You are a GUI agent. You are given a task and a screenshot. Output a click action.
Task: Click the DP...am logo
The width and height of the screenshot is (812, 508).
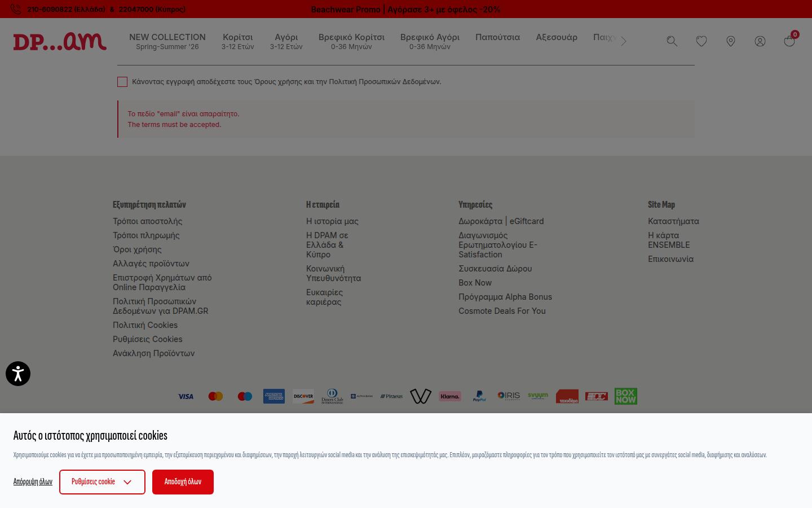click(x=60, y=41)
